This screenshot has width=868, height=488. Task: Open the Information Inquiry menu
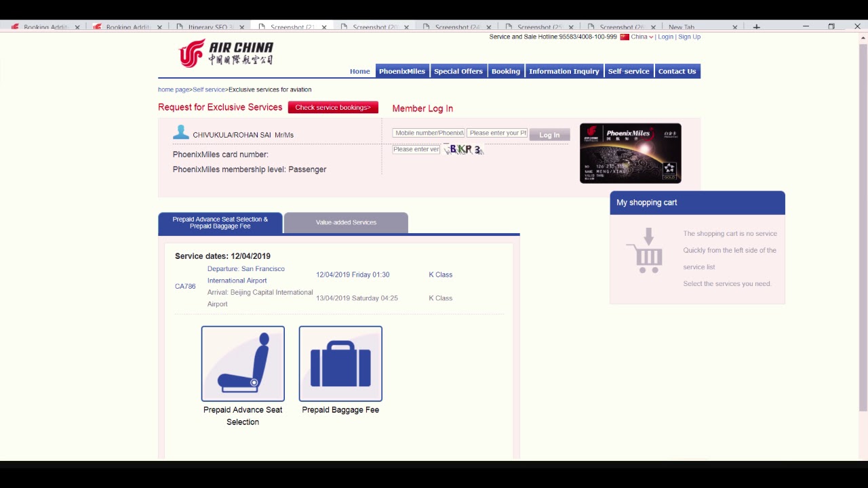tap(564, 71)
